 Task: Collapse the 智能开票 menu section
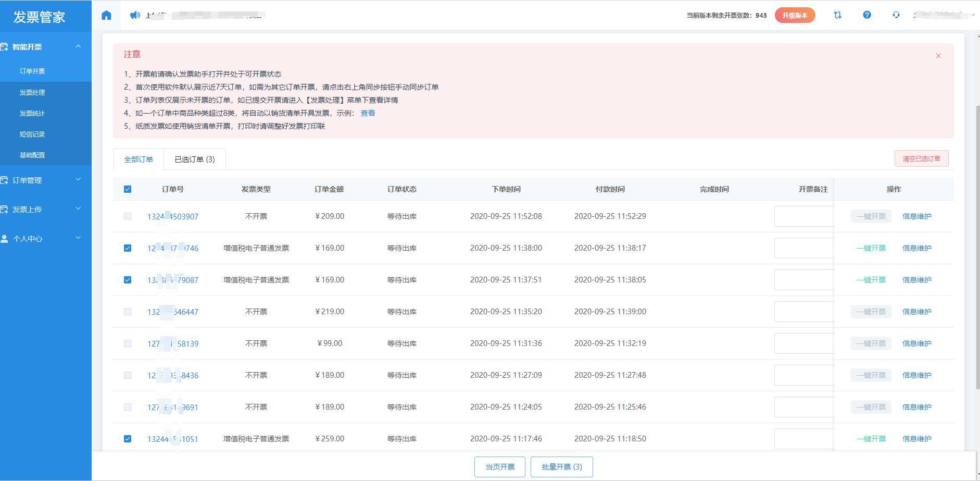click(78, 46)
